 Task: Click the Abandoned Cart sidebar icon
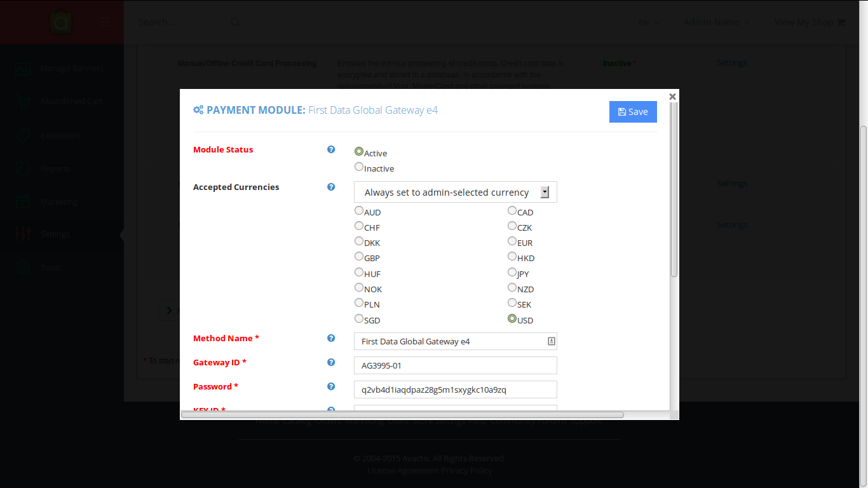click(x=23, y=101)
